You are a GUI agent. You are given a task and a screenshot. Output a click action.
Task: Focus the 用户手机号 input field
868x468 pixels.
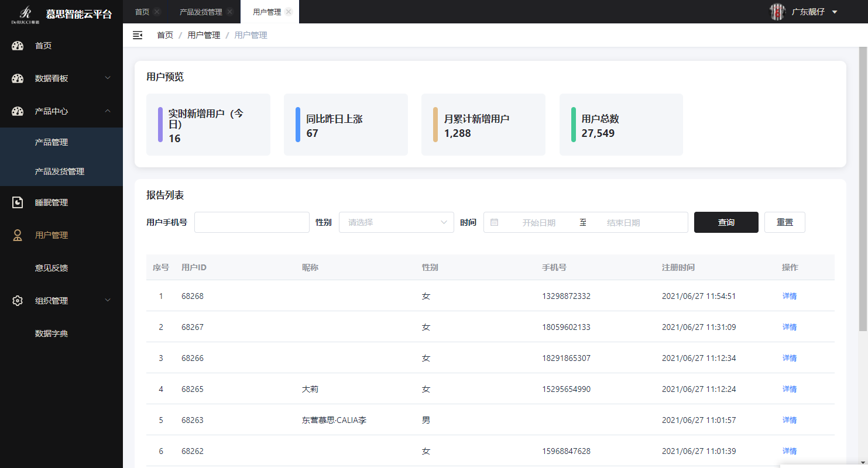pyautogui.click(x=252, y=222)
